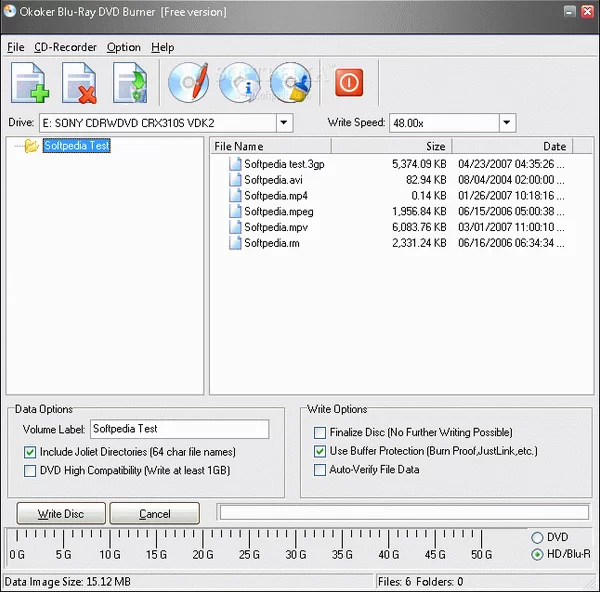Click the file icon beside Softpedia.mpeg

(x=235, y=211)
